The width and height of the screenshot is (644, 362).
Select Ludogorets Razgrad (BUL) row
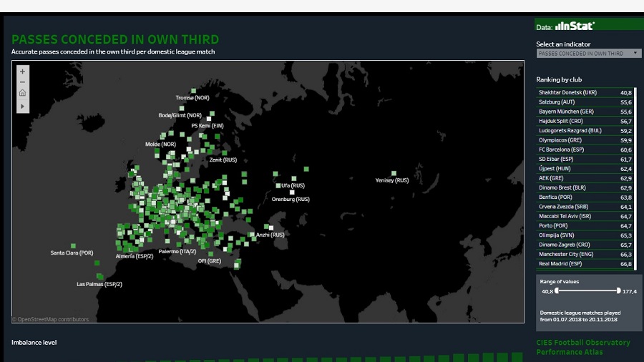(585, 130)
